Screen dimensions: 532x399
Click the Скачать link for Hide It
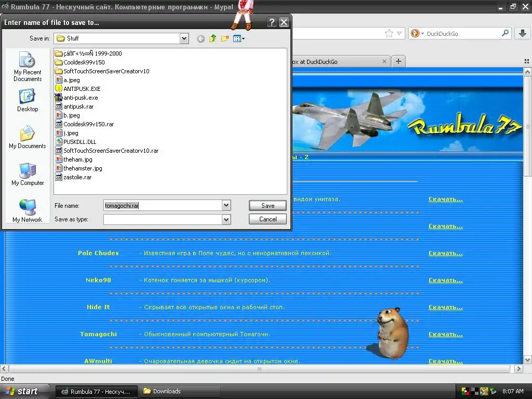pyautogui.click(x=445, y=307)
